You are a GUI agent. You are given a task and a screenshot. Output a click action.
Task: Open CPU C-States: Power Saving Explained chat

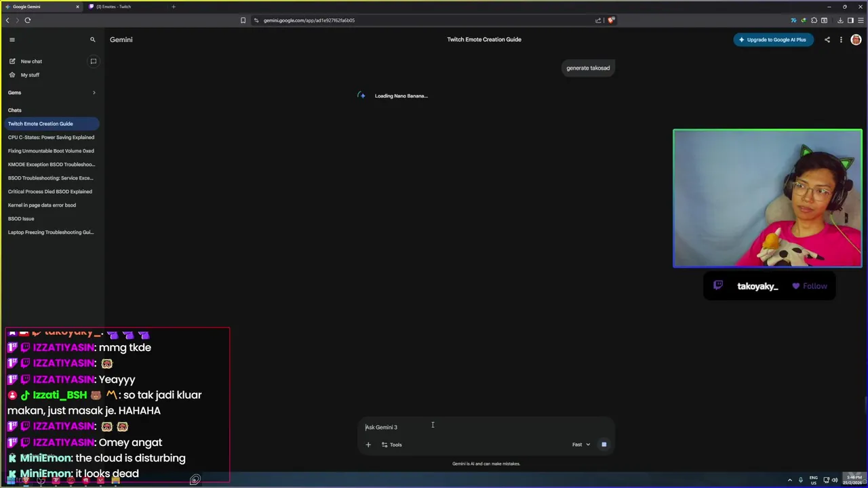click(52, 137)
